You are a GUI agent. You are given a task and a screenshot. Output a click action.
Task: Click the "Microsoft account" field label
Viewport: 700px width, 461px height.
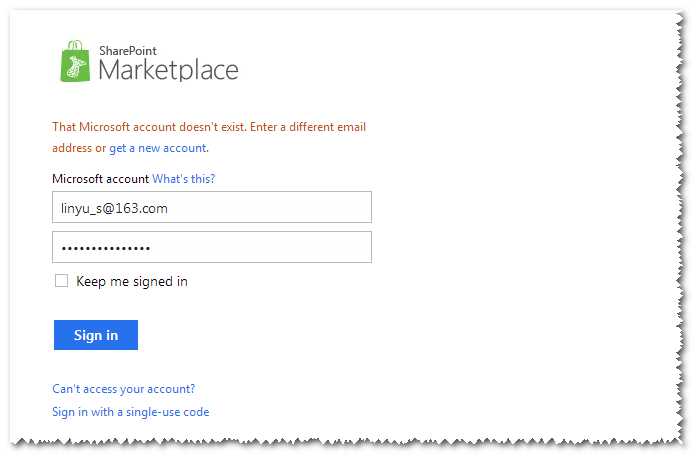pos(100,179)
